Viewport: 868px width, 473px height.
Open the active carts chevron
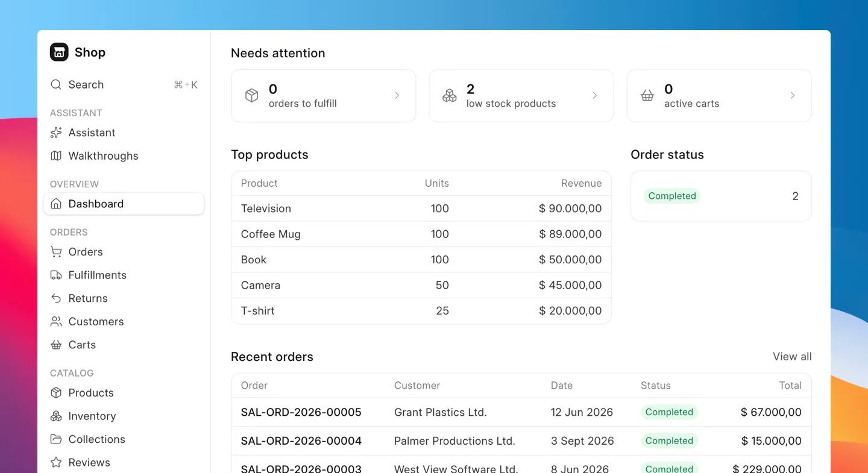tap(792, 95)
